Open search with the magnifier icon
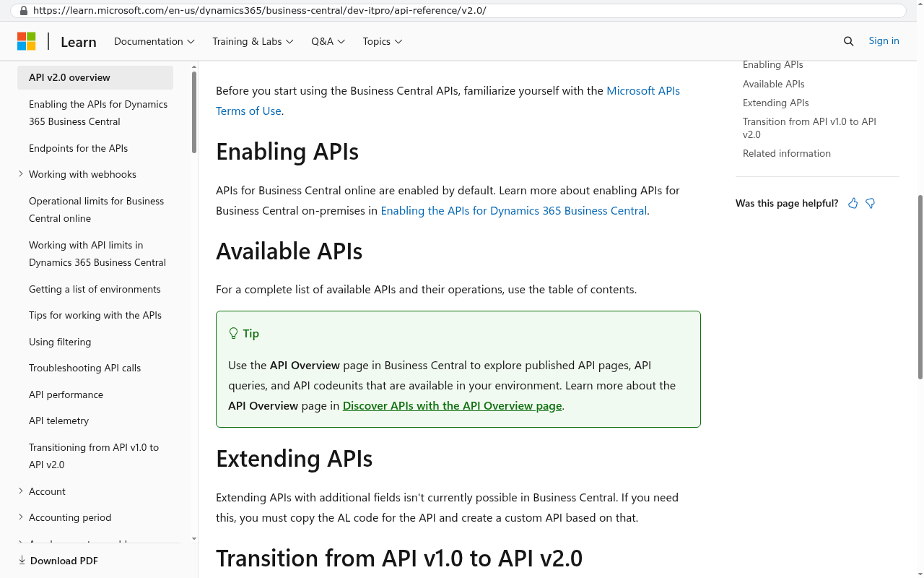Screen dimensions: 924x578 pos(849,41)
